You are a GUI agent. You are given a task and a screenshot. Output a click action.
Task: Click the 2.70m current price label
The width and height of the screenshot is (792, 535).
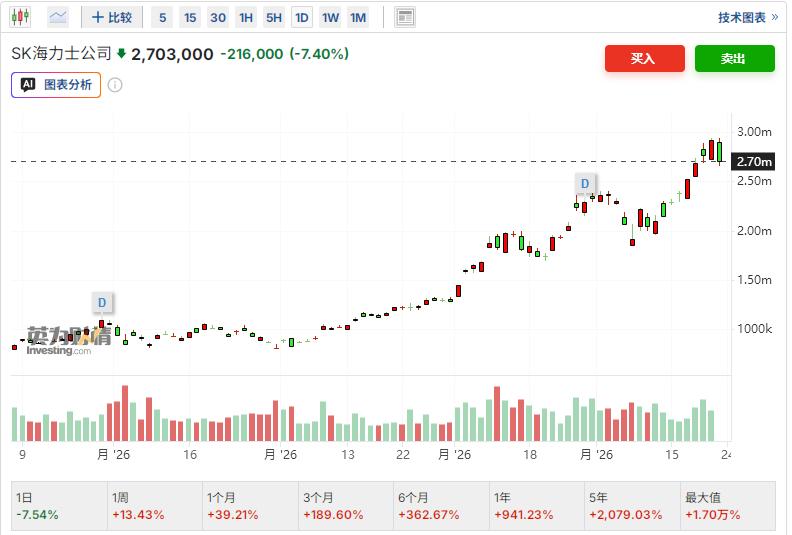click(754, 162)
